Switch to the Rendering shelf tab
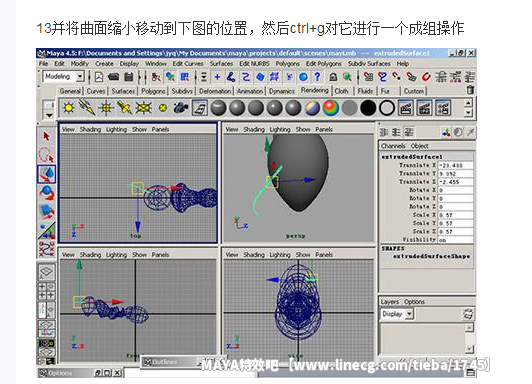The width and height of the screenshot is (532, 384). (x=315, y=91)
